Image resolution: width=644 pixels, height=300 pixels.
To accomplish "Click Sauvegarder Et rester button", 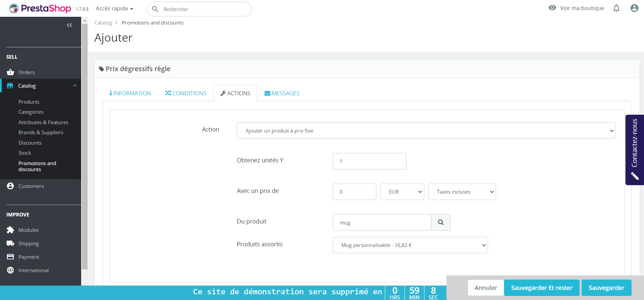I will (542, 288).
